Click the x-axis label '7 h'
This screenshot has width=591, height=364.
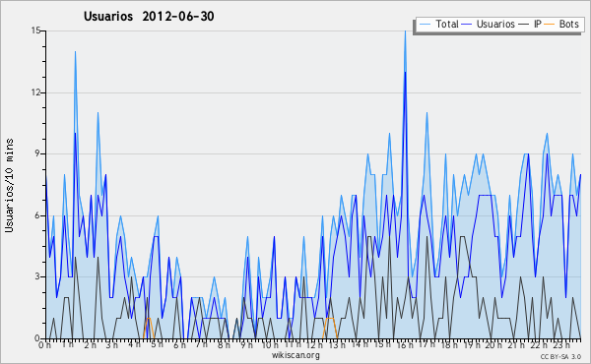point(202,344)
